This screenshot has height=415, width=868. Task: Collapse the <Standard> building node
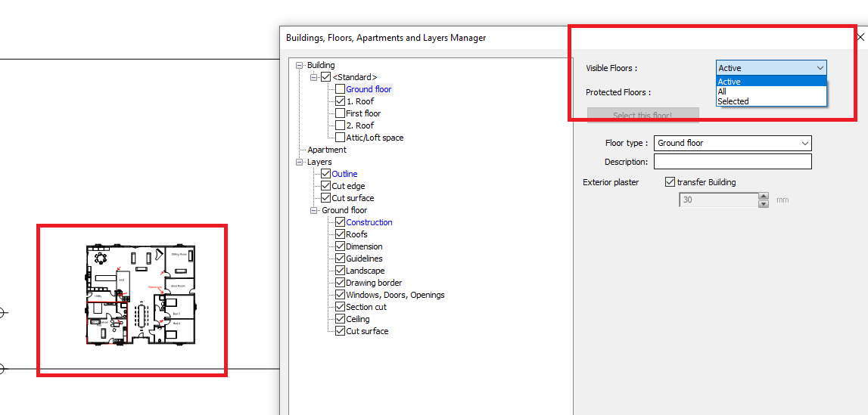click(314, 77)
